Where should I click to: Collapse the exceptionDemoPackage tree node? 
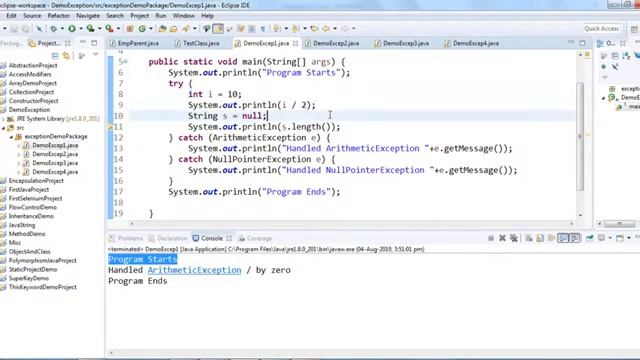point(11,137)
